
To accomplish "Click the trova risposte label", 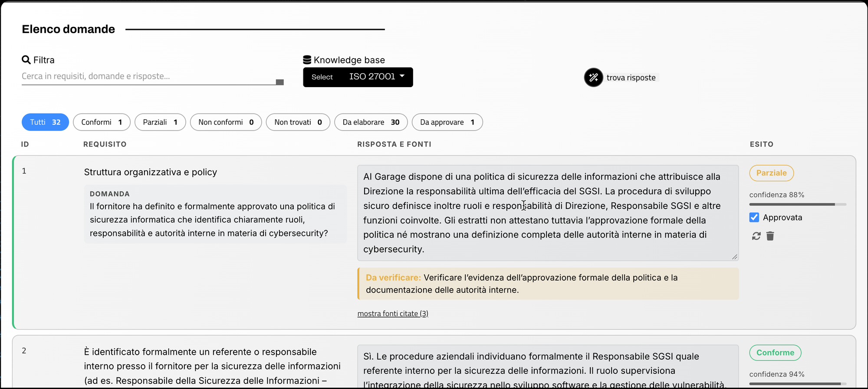I will tap(631, 78).
